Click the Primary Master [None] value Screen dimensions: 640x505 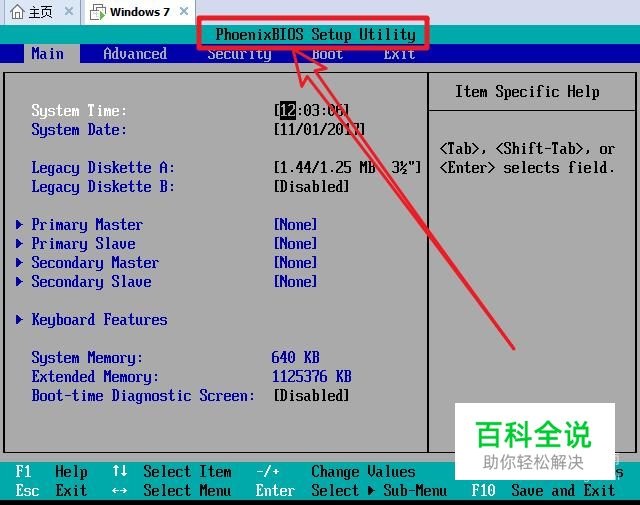coord(296,224)
